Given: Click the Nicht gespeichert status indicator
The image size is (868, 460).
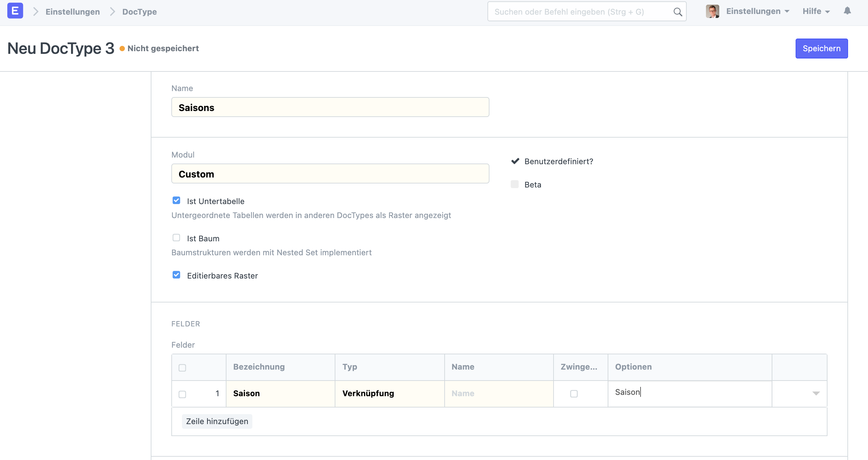Looking at the screenshot, I should (159, 49).
